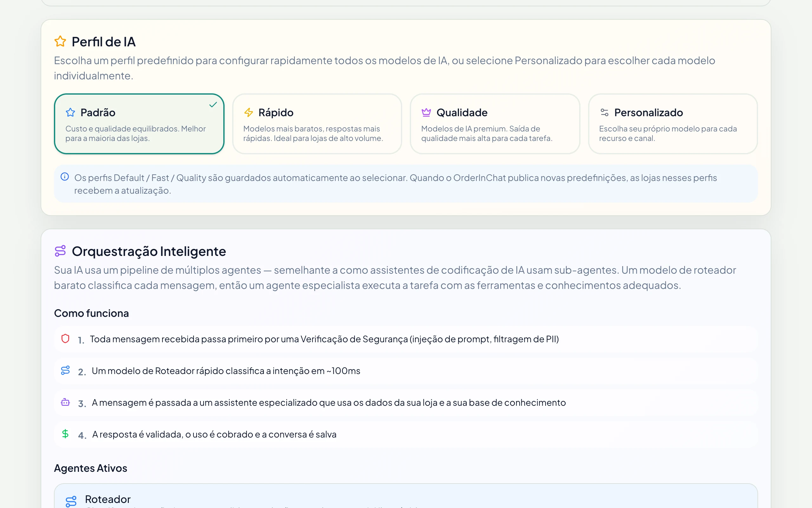Select the Padrão AI profile
This screenshot has width=812, height=508.
pos(139,124)
